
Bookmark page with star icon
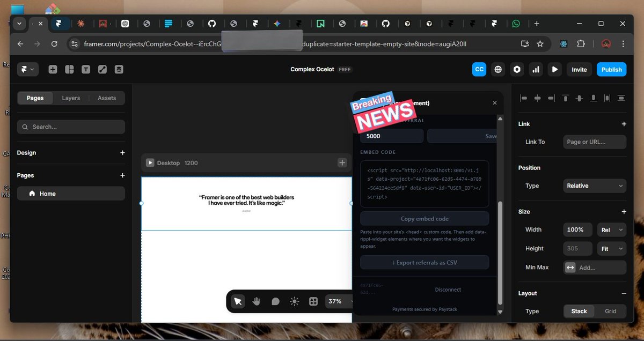click(540, 44)
